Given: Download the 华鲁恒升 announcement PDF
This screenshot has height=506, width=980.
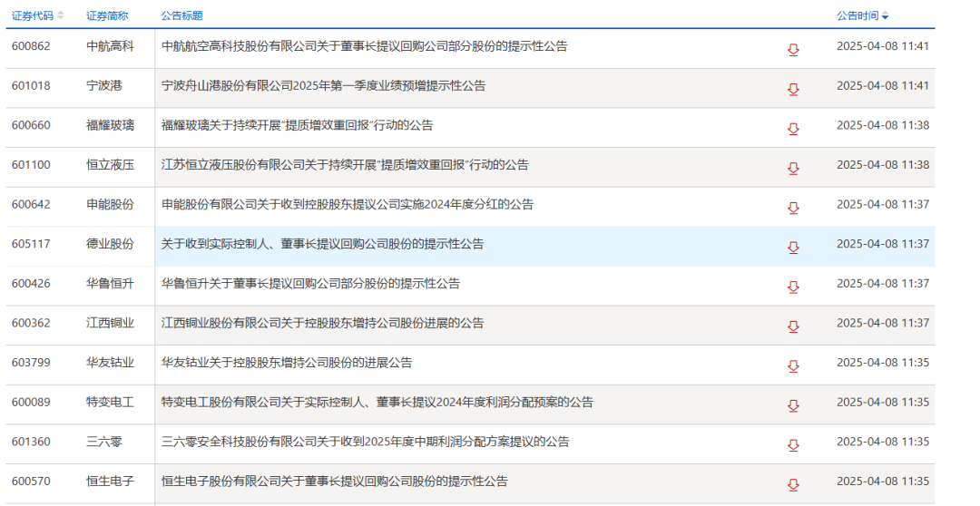Looking at the screenshot, I should 793,287.
